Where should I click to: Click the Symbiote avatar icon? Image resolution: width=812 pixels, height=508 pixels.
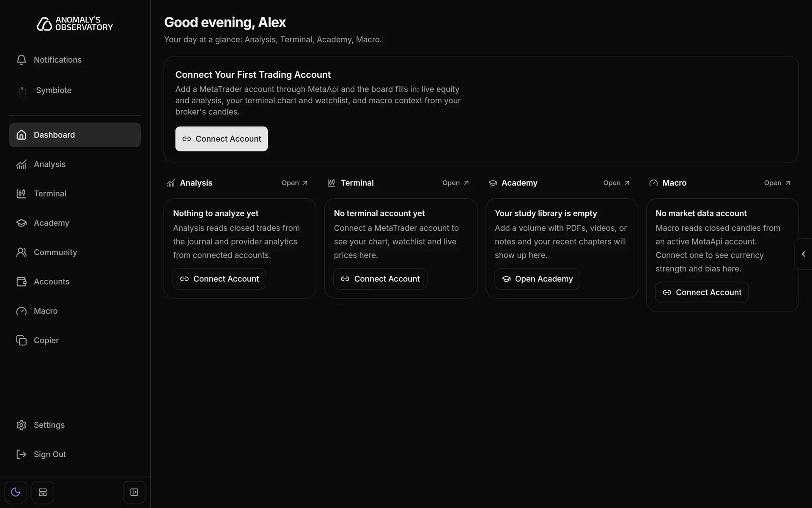click(x=22, y=90)
